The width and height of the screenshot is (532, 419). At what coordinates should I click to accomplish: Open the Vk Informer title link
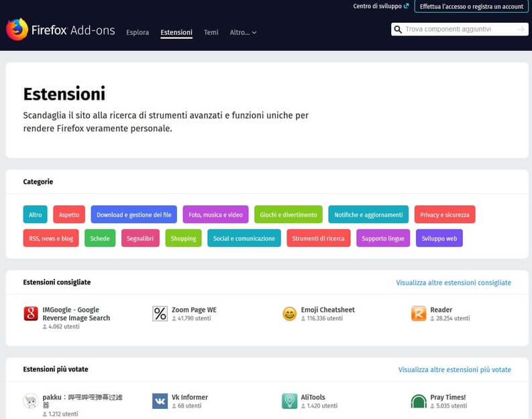coord(190,398)
